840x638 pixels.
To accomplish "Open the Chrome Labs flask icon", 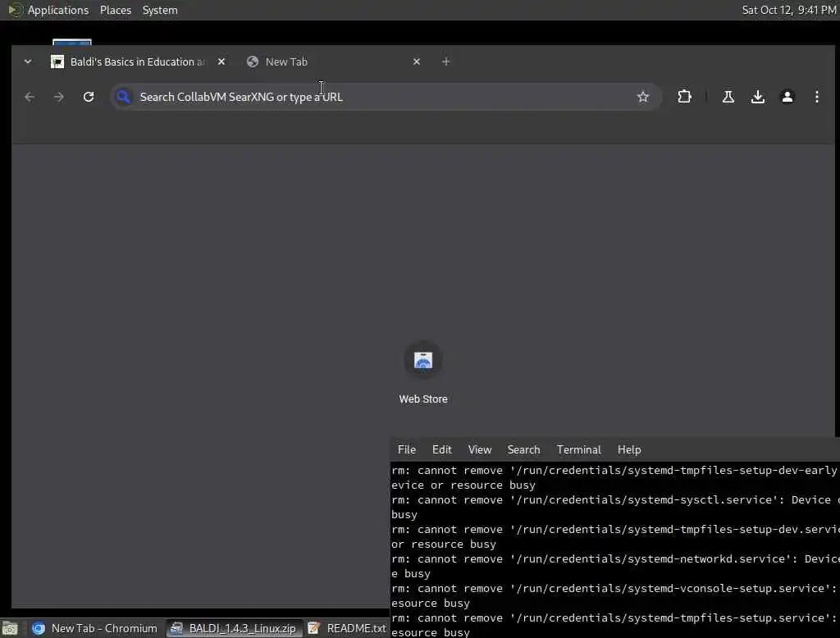I will (x=728, y=97).
